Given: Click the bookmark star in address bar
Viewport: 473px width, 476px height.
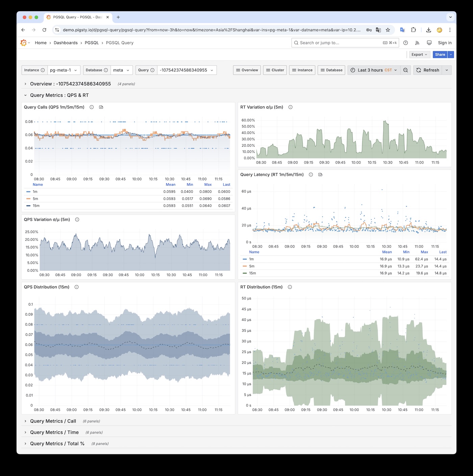Looking at the screenshot, I should 388,30.
